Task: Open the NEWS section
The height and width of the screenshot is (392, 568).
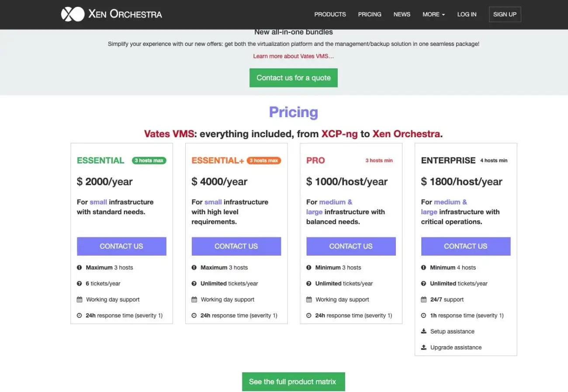Action: click(x=402, y=14)
